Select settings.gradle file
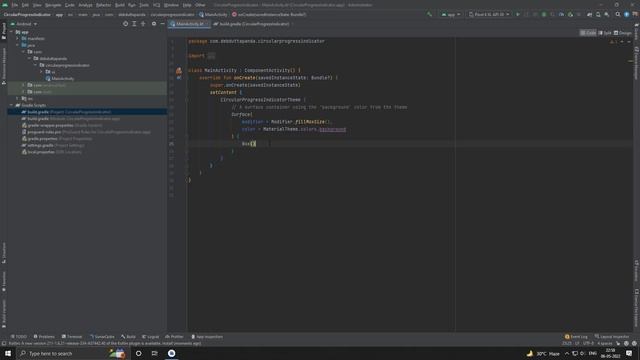Viewport: 640px width, 360px height. coord(53,145)
